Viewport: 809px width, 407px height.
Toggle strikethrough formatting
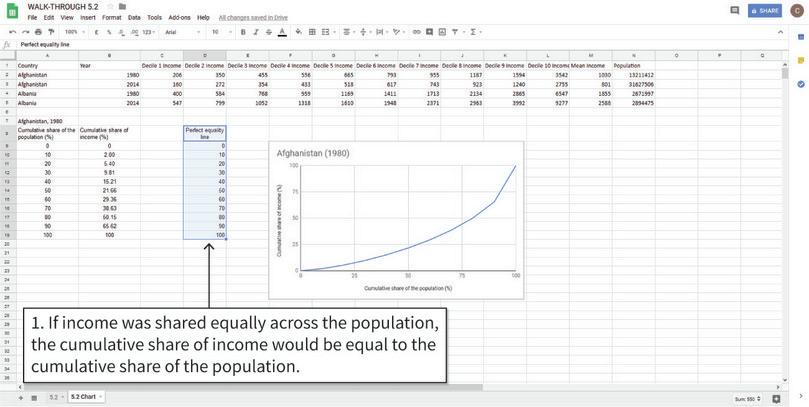(269, 32)
